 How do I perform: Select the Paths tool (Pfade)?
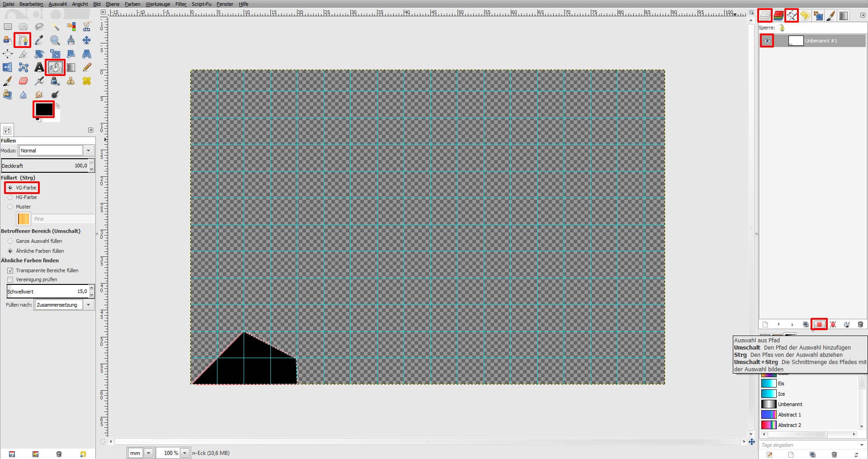click(x=23, y=40)
